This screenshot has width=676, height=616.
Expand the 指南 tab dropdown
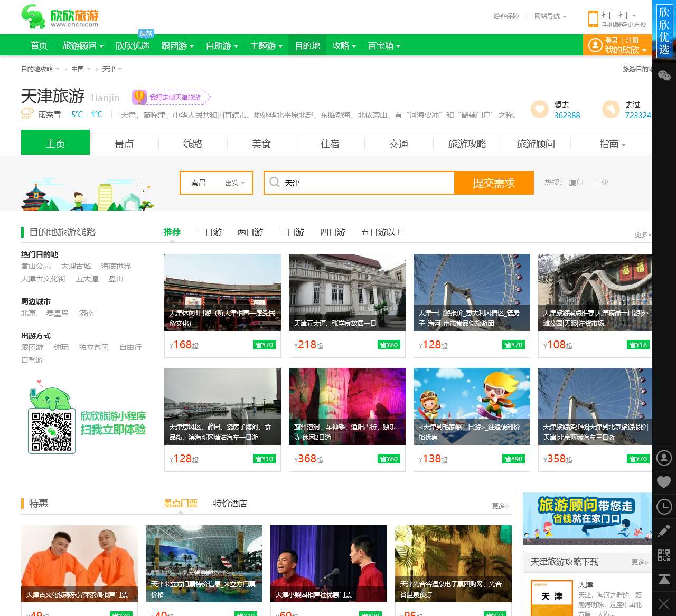[612, 144]
